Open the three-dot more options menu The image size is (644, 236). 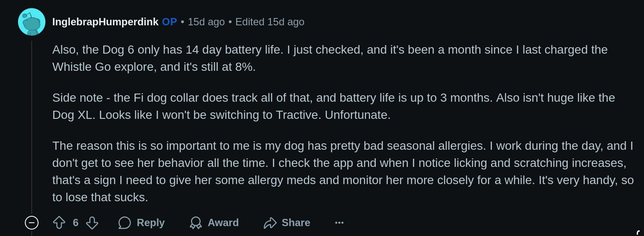pos(339,223)
